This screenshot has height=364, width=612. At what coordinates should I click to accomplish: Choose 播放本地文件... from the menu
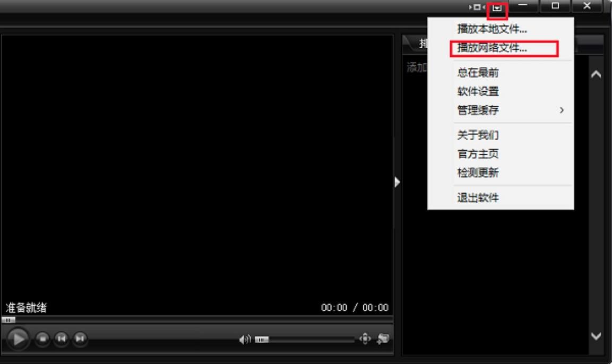tap(492, 29)
